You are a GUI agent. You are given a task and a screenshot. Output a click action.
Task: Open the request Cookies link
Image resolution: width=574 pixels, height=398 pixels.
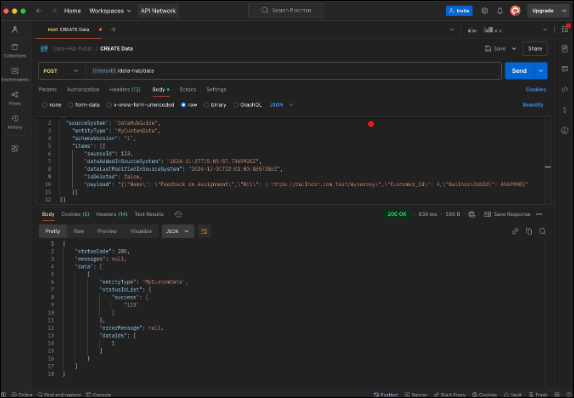pyautogui.click(x=536, y=89)
